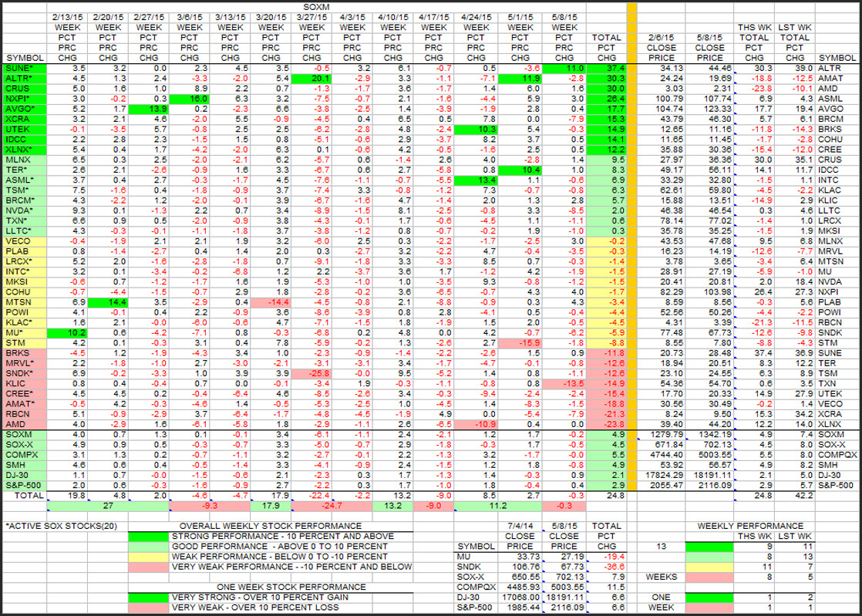Viewport: 862px width, 616px height.
Task: Click the *ACTIVE SOX STOCKS(20) note
Action: (62, 526)
